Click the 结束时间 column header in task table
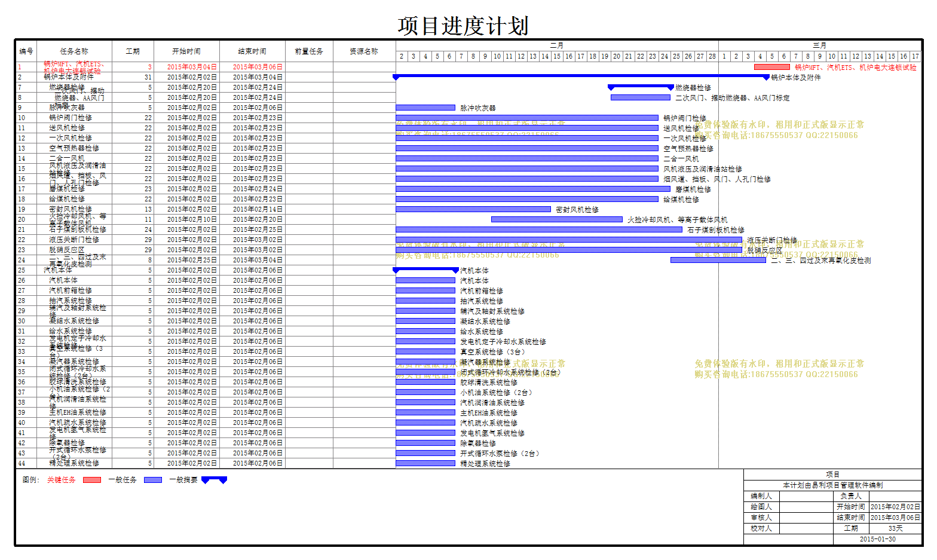 pyautogui.click(x=252, y=51)
